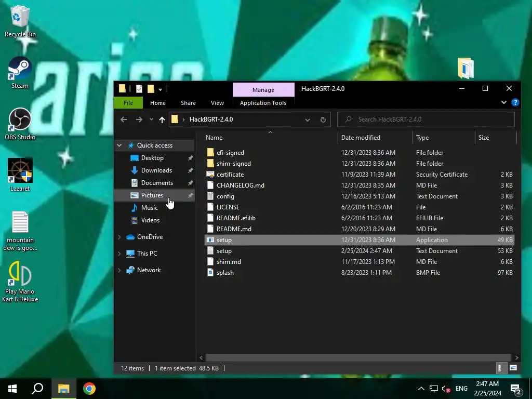Select OneDrive in the navigation pane
This screenshot has height=399, width=532.
pos(150,237)
